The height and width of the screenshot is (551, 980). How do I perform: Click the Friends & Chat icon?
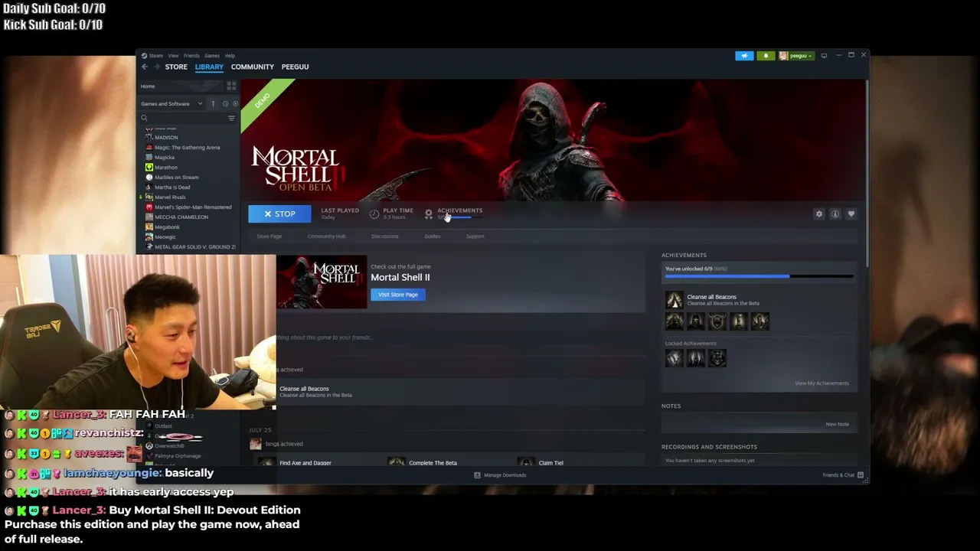[x=861, y=475]
